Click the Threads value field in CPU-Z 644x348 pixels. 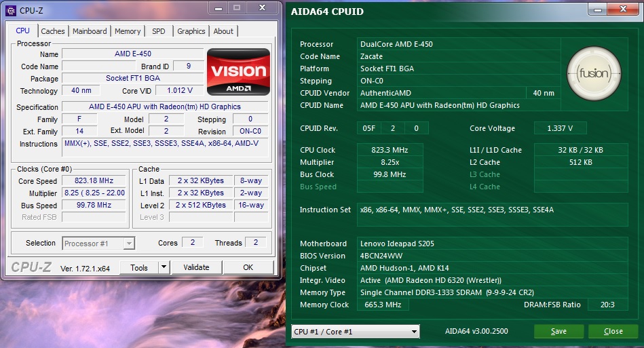(255, 243)
